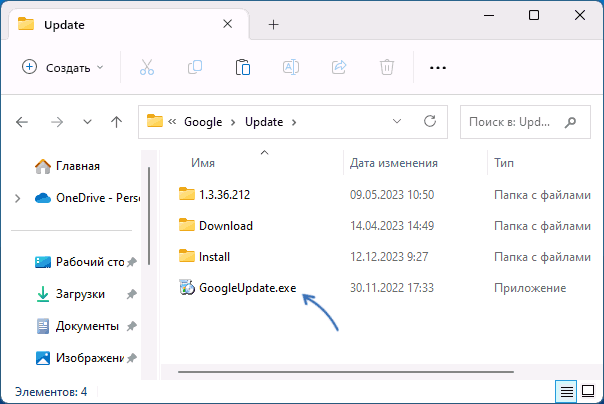
Task: Click the Paste clipboard icon
Action: click(243, 67)
